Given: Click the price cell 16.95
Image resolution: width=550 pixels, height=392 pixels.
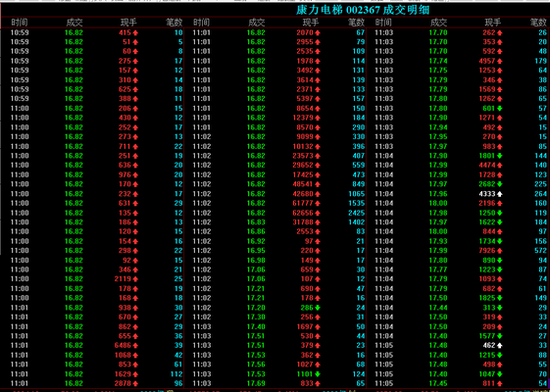Looking at the screenshot, I should 256,251.
